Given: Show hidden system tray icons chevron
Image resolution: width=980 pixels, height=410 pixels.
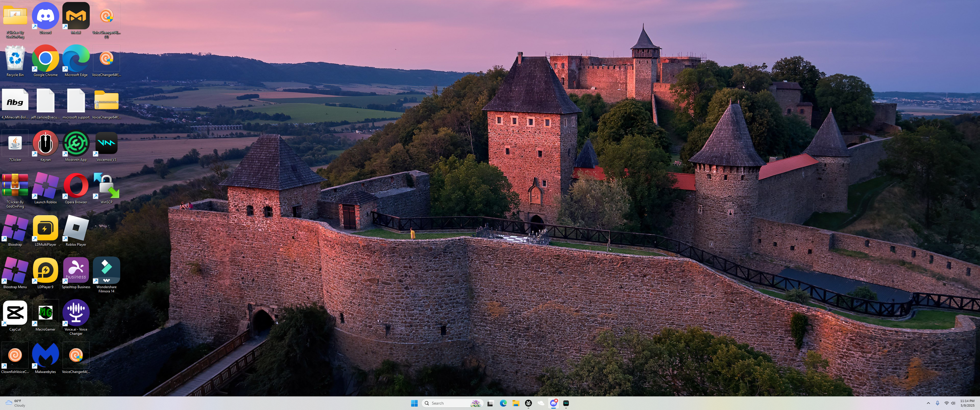Looking at the screenshot, I should coord(928,403).
